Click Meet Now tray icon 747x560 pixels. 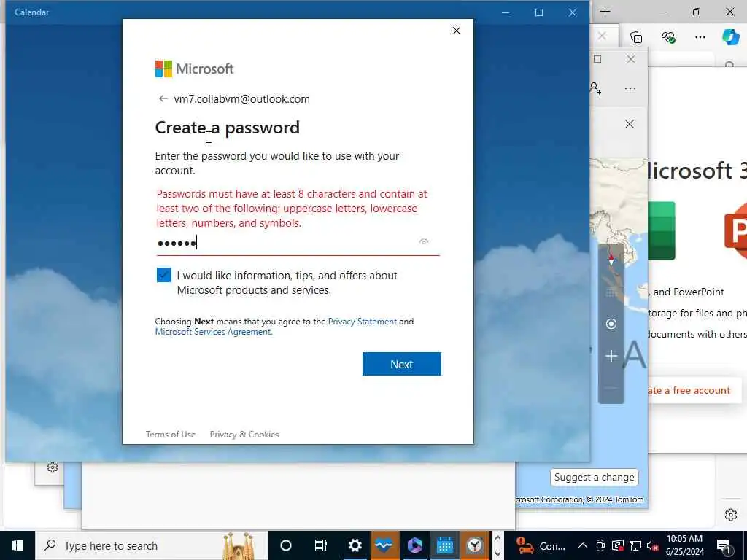(x=600, y=545)
